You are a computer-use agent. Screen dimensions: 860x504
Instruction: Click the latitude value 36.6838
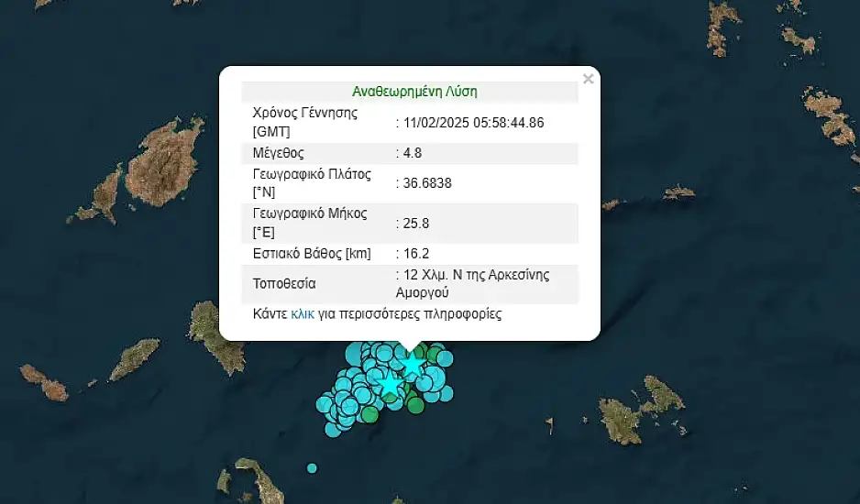[x=425, y=183]
